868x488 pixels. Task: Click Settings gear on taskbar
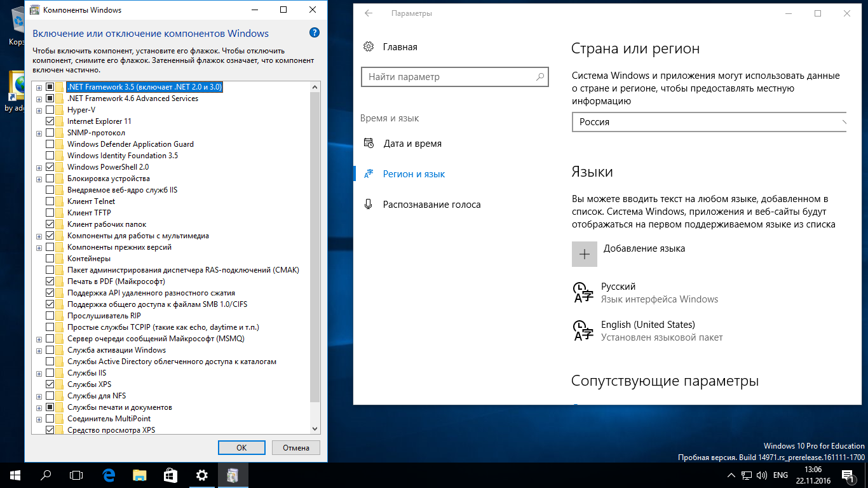202,475
